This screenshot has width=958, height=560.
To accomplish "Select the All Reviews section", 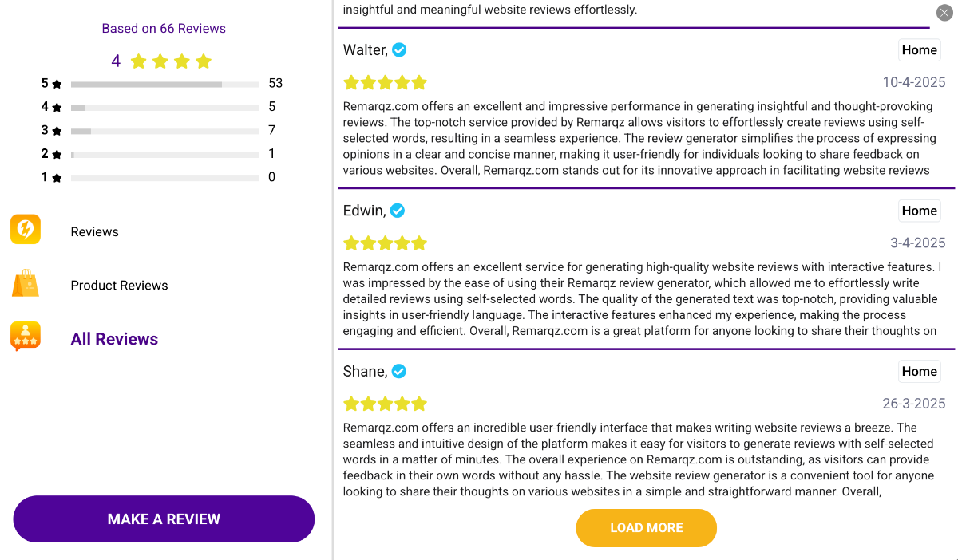I will pos(114,338).
